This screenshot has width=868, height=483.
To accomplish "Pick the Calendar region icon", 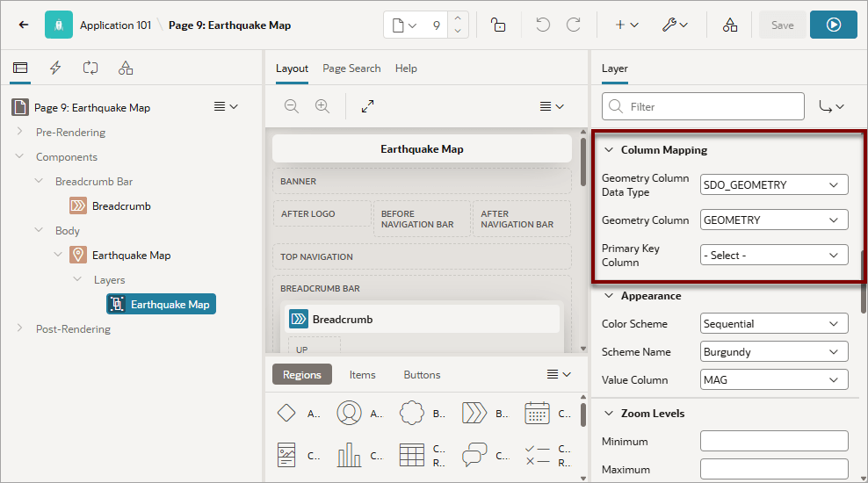I will (537, 413).
